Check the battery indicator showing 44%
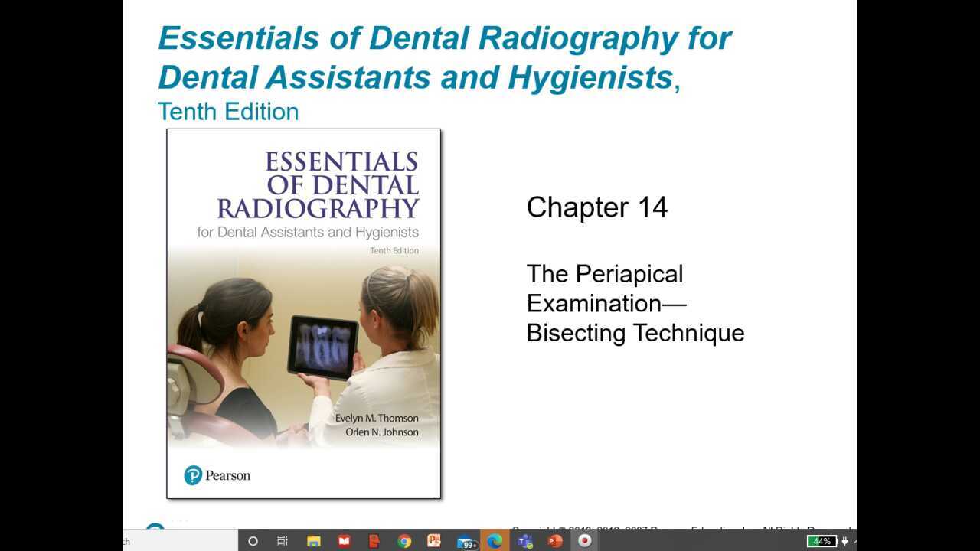980x551 pixels. pos(822,541)
